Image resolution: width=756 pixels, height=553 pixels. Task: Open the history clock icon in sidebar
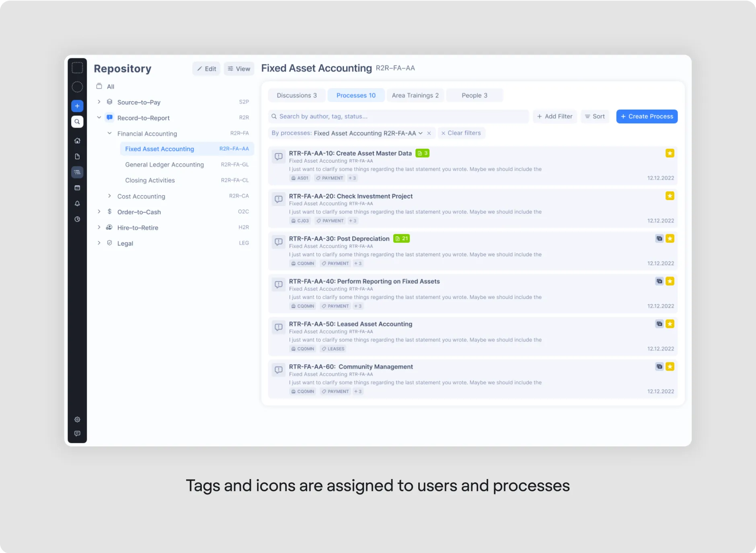(77, 219)
